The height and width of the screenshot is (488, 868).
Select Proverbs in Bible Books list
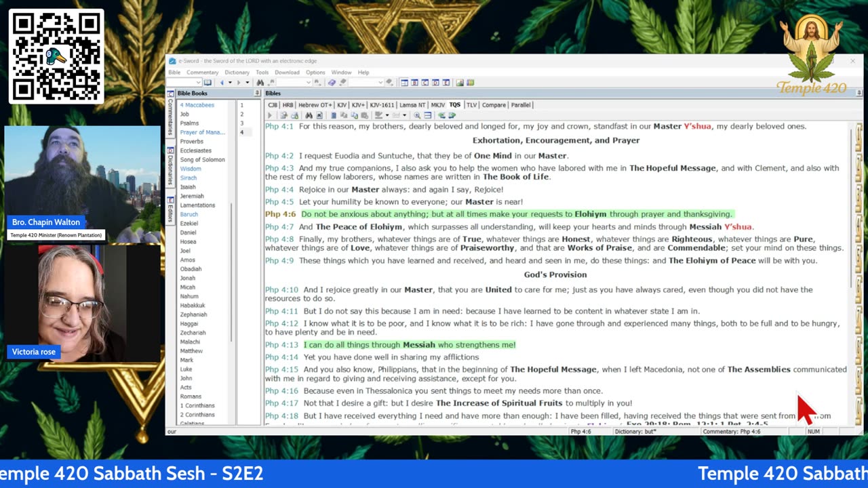point(191,142)
